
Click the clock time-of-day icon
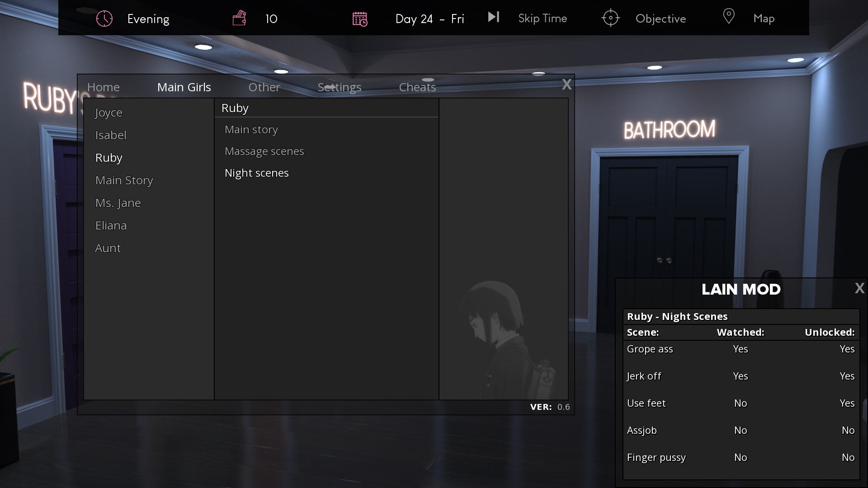(104, 19)
